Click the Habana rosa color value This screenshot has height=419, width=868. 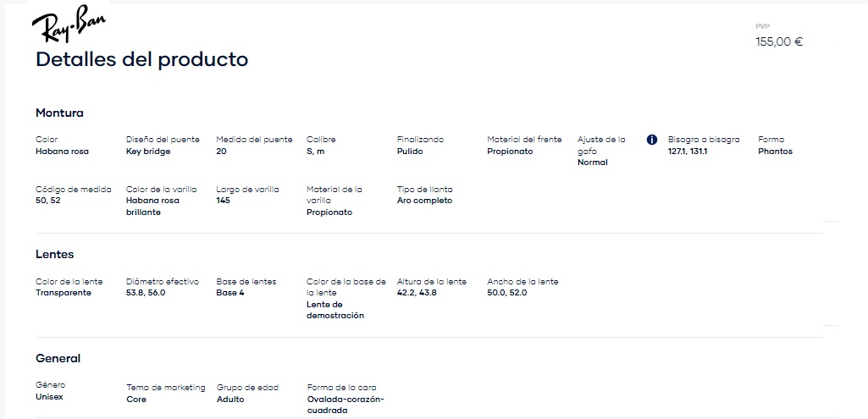[62, 152]
